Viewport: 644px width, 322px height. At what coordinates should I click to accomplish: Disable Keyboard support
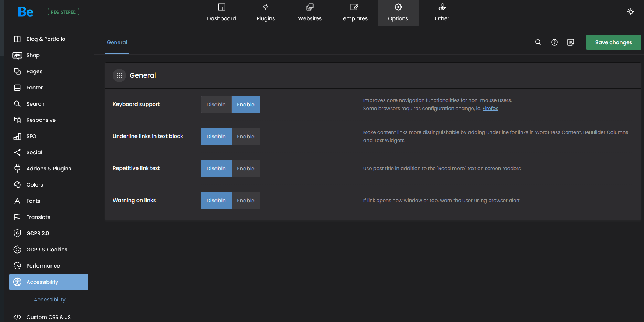click(x=216, y=105)
